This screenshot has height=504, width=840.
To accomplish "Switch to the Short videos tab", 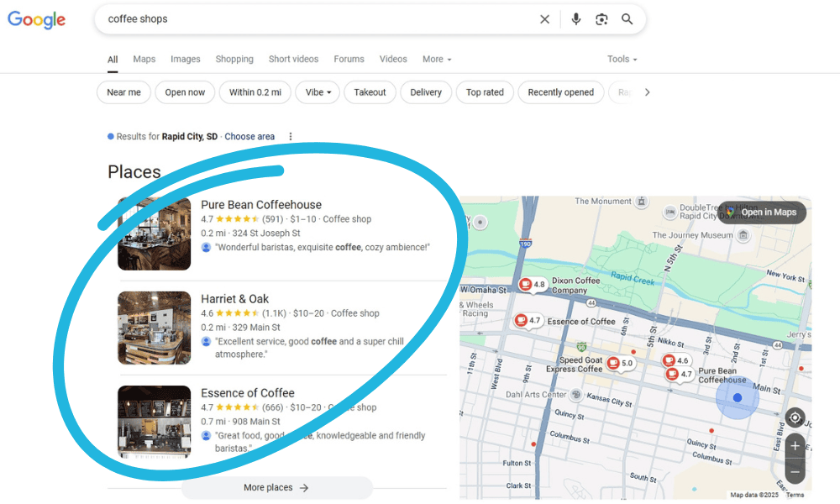I will tap(293, 59).
